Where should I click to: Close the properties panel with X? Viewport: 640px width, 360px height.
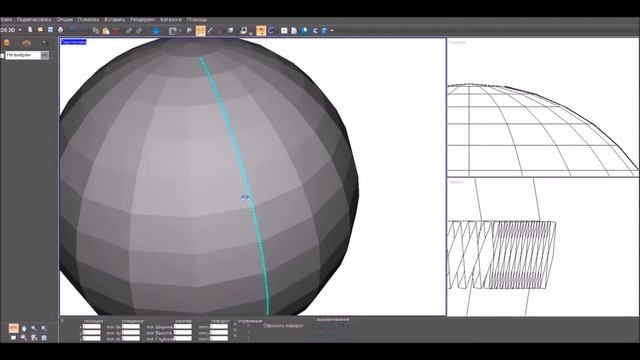pyautogui.click(x=62, y=321)
